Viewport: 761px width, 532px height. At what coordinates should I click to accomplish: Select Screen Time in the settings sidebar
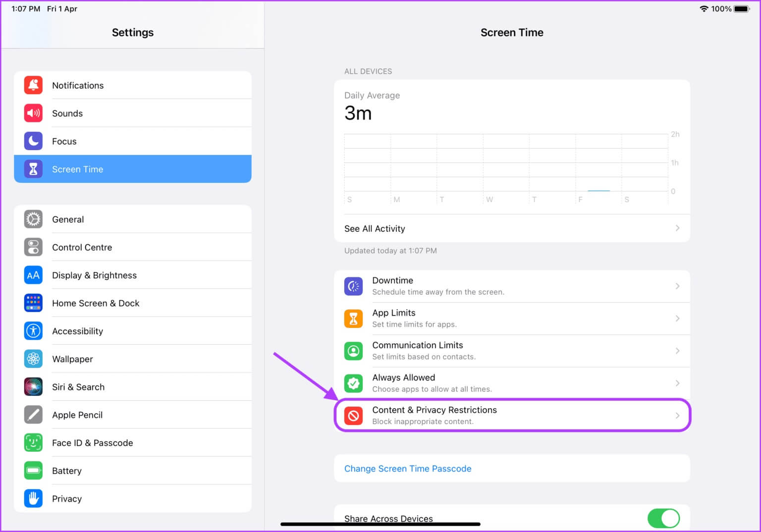133,169
